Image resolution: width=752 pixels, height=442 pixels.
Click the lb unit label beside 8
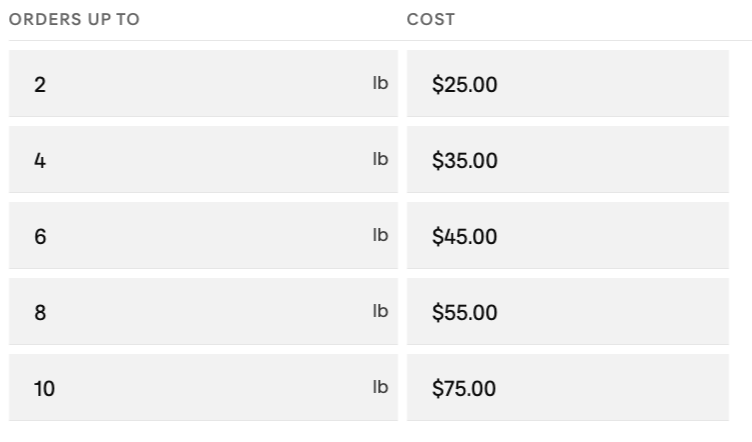point(380,311)
